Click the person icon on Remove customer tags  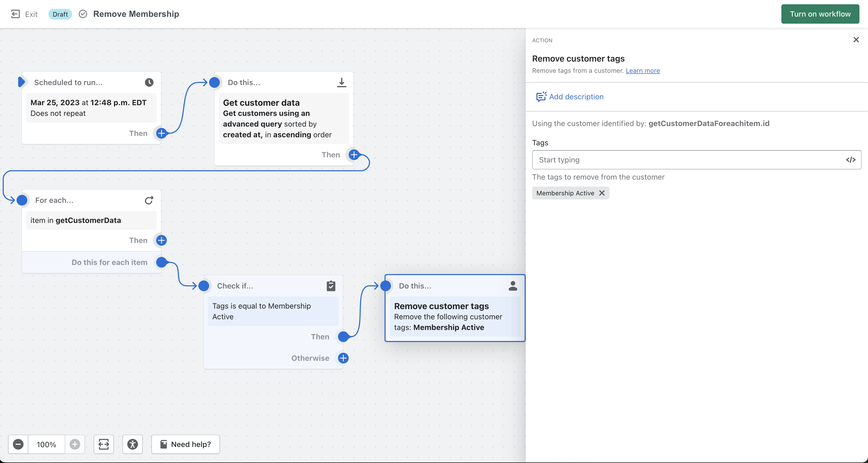click(x=513, y=286)
